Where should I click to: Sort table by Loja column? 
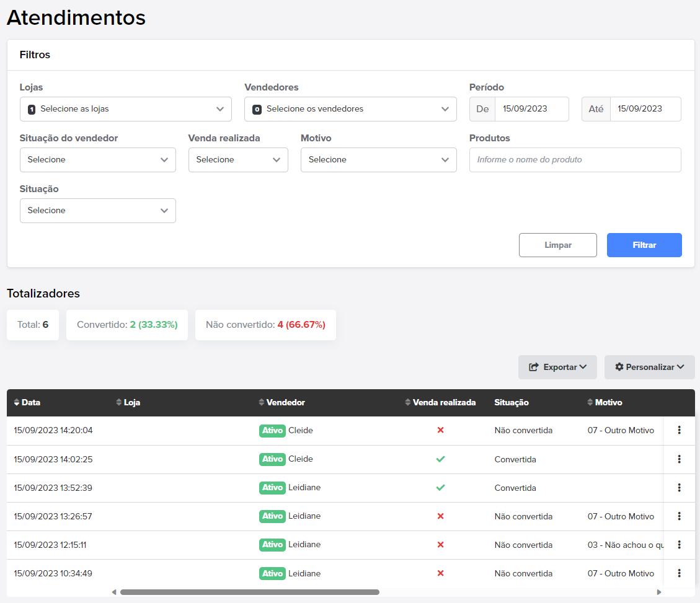pyautogui.click(x=128, y=402)
